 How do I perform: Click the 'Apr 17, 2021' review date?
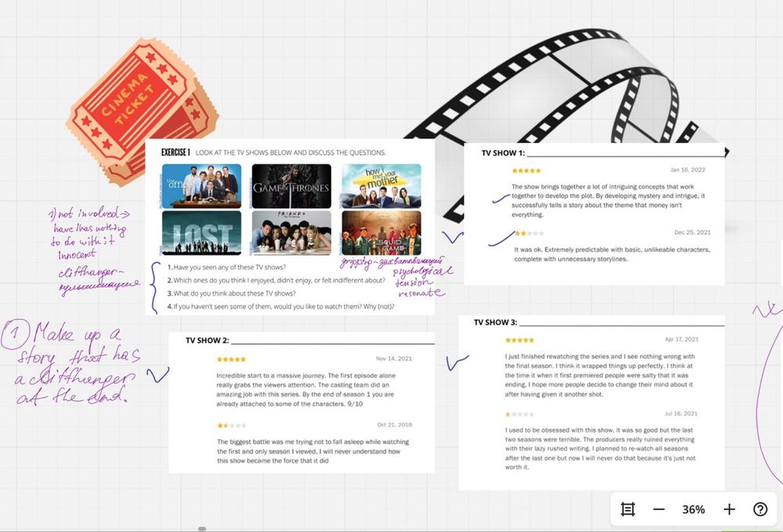tap(682, 339)
